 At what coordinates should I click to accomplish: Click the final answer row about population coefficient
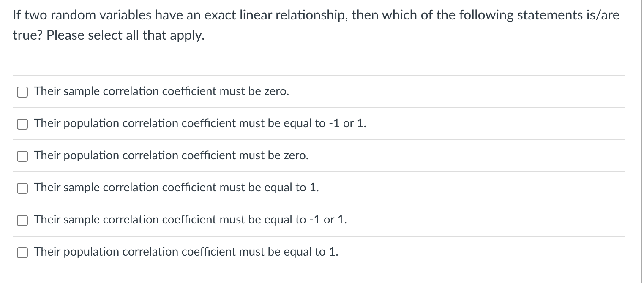point(186,252)
